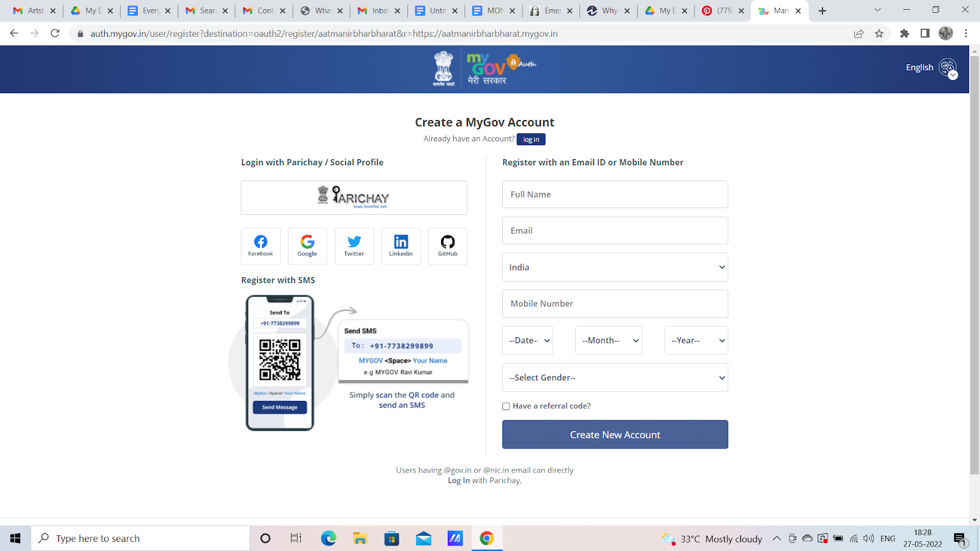
Task: Check the 'Have a referral code?' checkbox
Action: (506, 406)
